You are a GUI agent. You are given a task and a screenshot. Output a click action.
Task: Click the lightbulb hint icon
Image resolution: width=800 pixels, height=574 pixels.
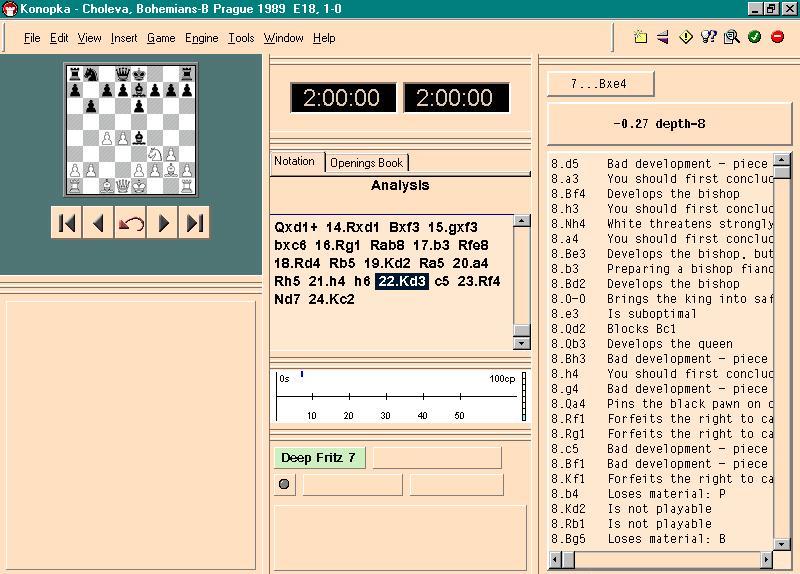[709, 38]
